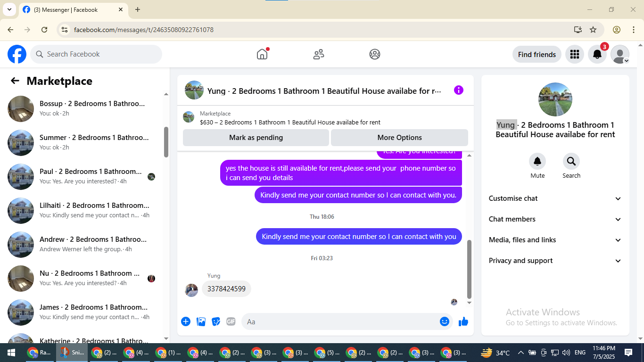
Task: Open the Groups icon in top navigation
Action: pyautogui.click(x=375, y=54)
